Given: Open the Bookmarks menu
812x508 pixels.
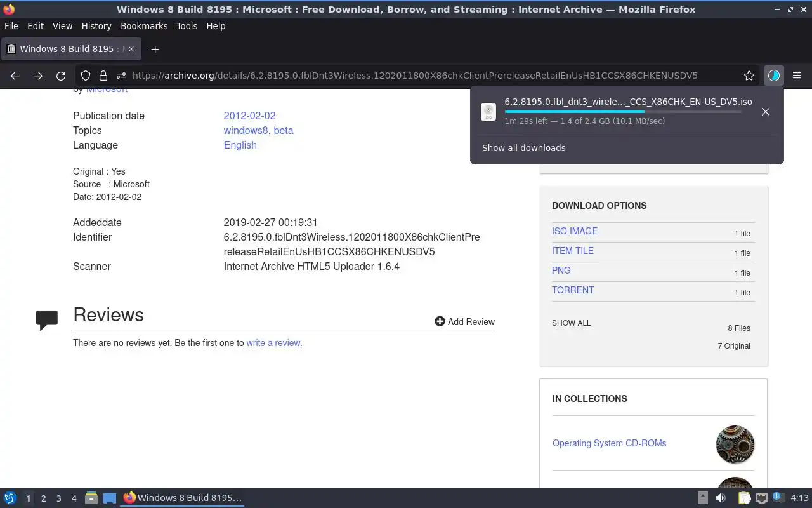Looking at the screenshot, I should [x=144, y=26].
